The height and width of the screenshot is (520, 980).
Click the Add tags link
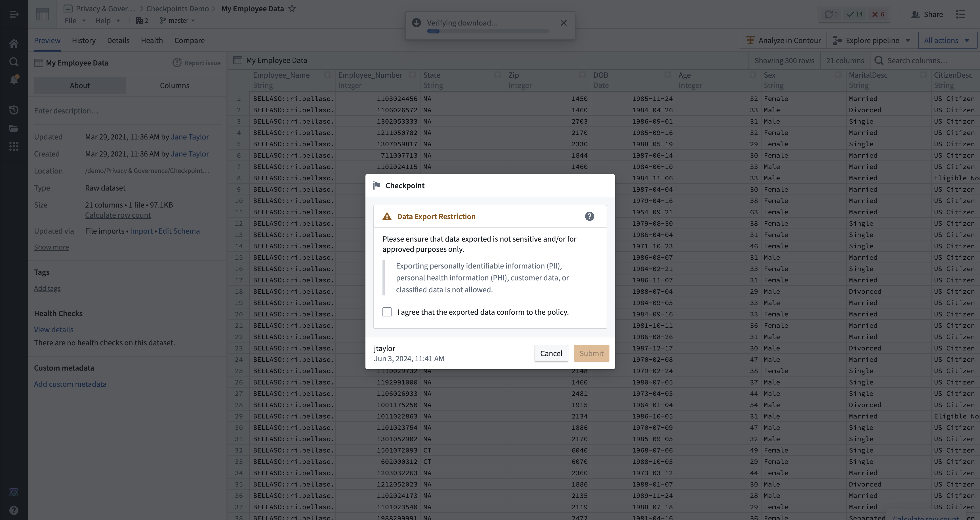pos(47,288)
